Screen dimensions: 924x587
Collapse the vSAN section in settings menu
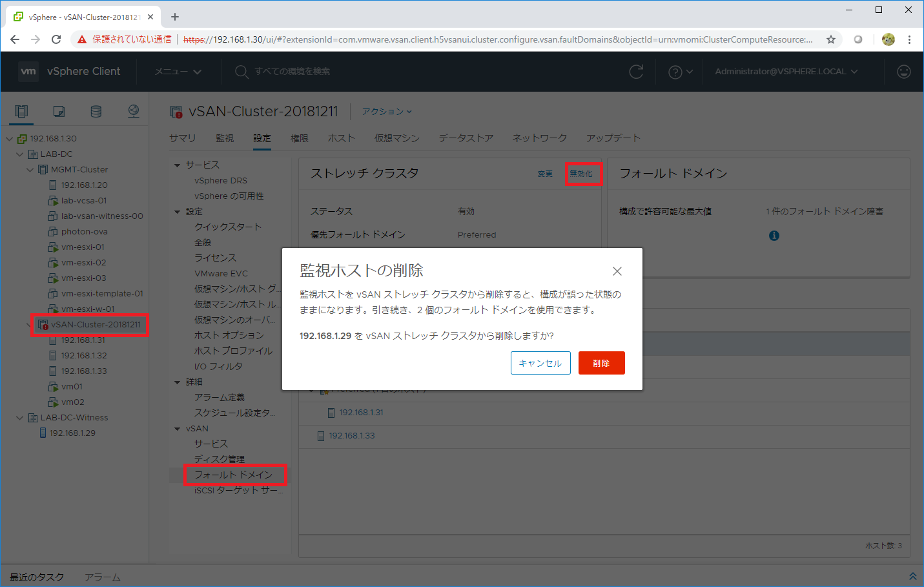177,429
